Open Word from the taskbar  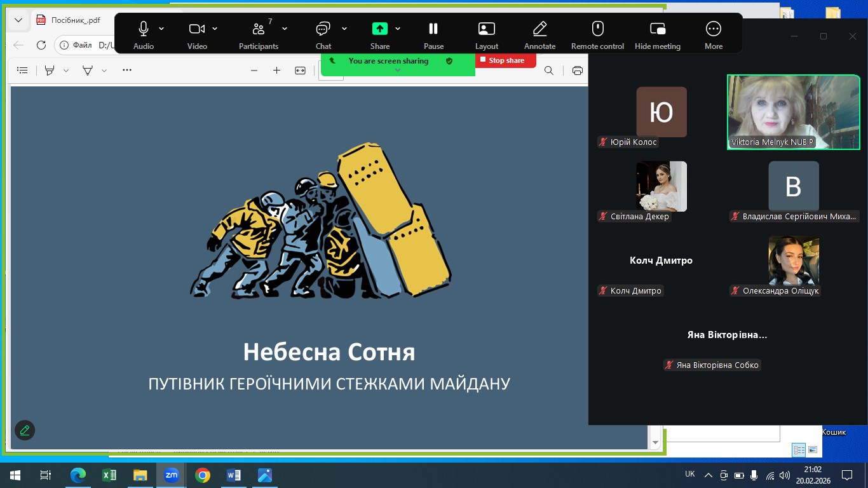pyautogui.click(x=234, y=475)
